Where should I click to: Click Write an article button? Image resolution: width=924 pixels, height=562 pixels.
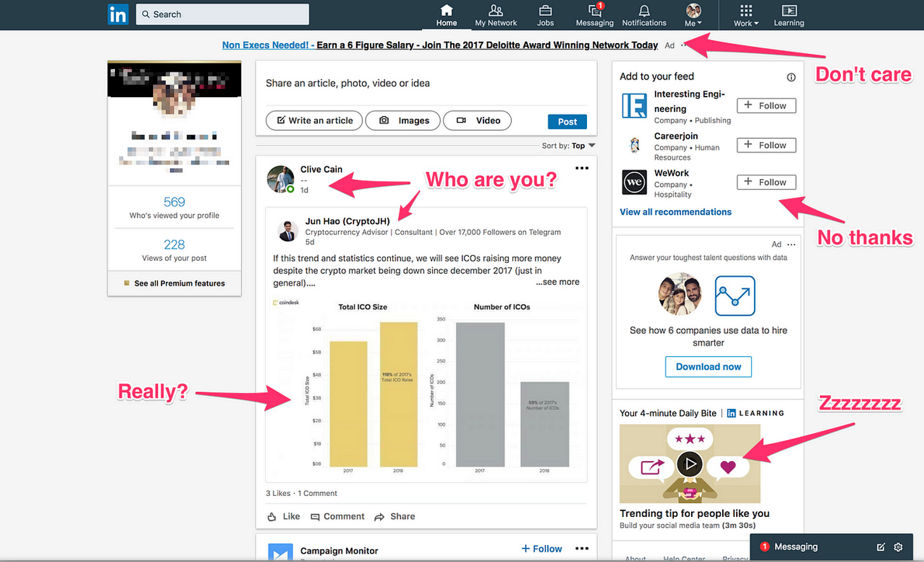click(x=314, y=121)
